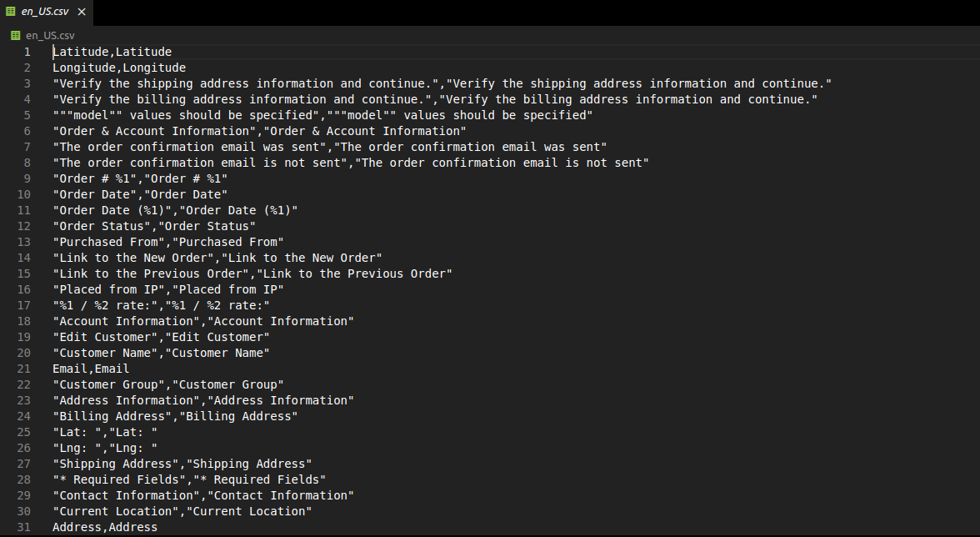980x537 pixels.
Task: Click the 'Address Information' line
Action: pos(203,400)
